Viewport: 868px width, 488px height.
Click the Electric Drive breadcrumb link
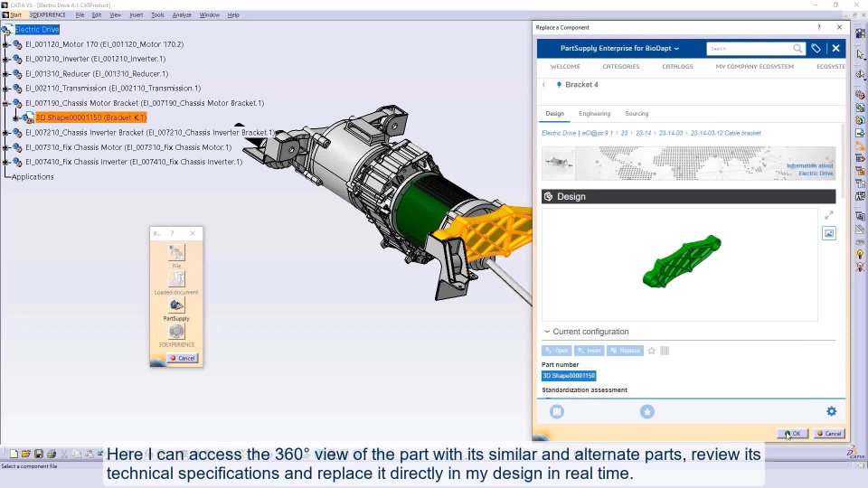pos(559,134)
